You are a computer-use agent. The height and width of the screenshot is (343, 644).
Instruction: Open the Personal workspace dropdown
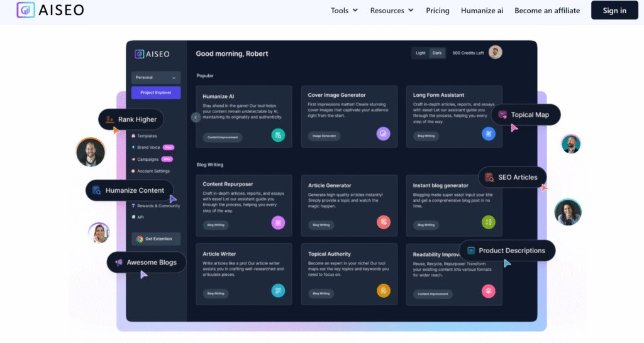tap(155, 77)
